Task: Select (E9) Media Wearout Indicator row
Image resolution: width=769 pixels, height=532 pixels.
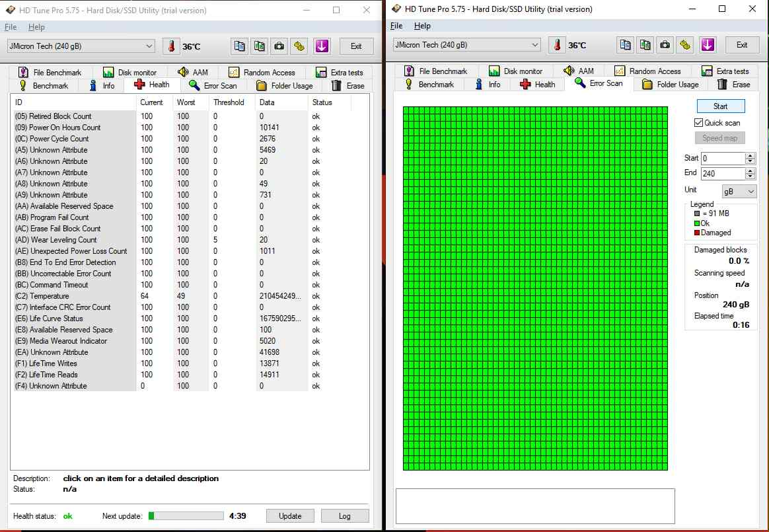Action: (x=182, y=341)
